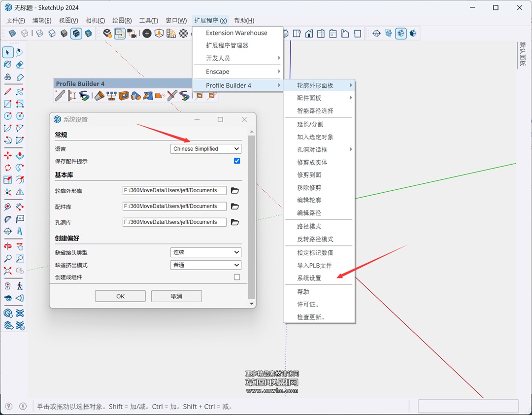Select the Polygon tool
Screen dimensions: 532x415
[20, 116]
